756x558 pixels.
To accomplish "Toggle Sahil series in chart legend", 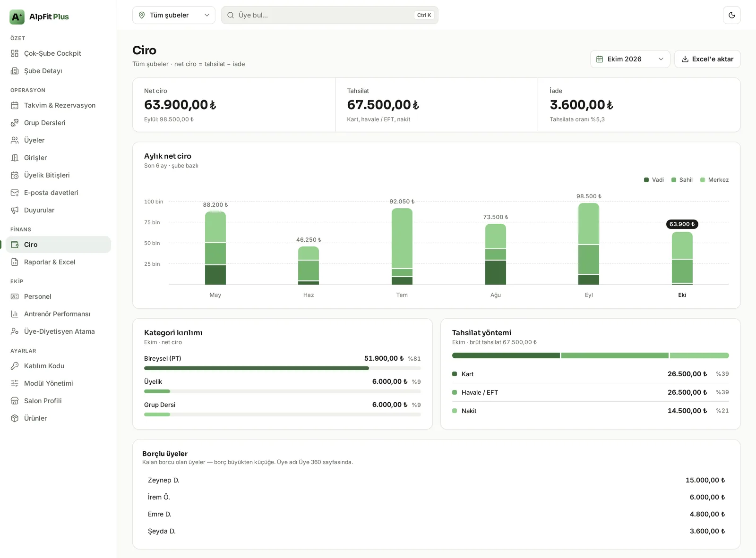I will pyautogui.click(x=682, y=180).
